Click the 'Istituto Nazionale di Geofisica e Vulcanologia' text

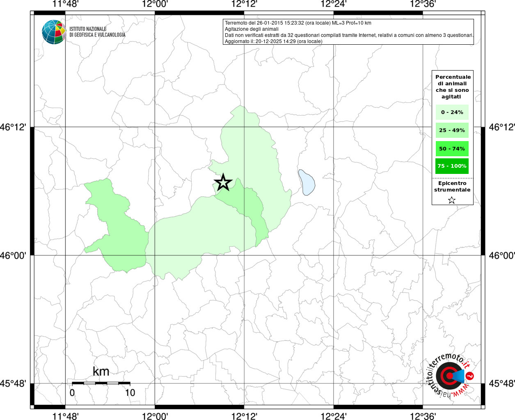pyautogui.click(x=98, y=32)
